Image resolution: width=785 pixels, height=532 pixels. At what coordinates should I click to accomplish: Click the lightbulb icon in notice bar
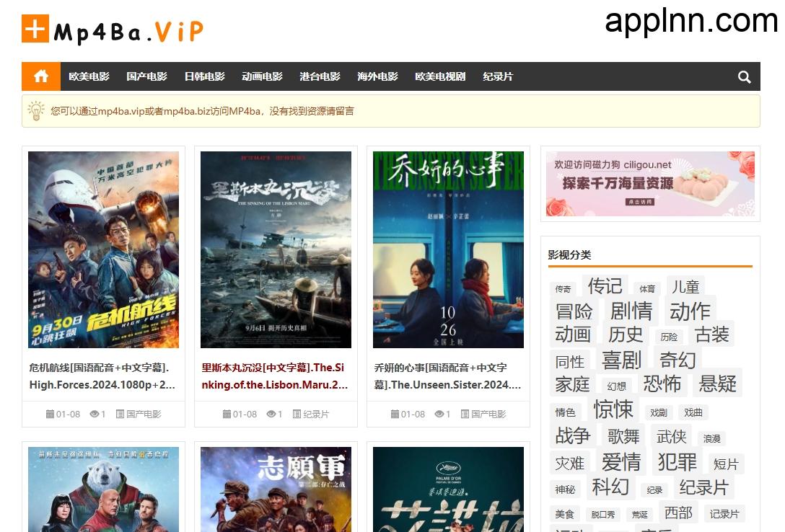pos(36,110)
